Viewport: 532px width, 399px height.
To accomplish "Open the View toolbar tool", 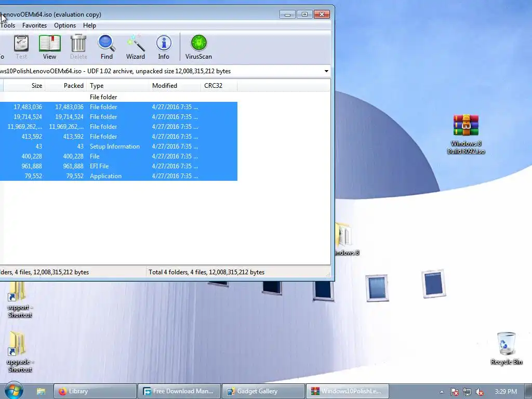I will [x=49, y=47].
